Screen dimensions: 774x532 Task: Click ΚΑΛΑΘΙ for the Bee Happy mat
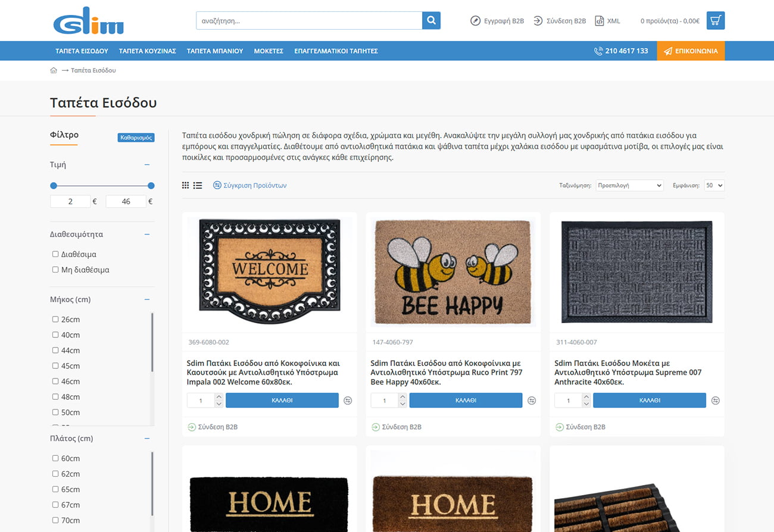466,400
